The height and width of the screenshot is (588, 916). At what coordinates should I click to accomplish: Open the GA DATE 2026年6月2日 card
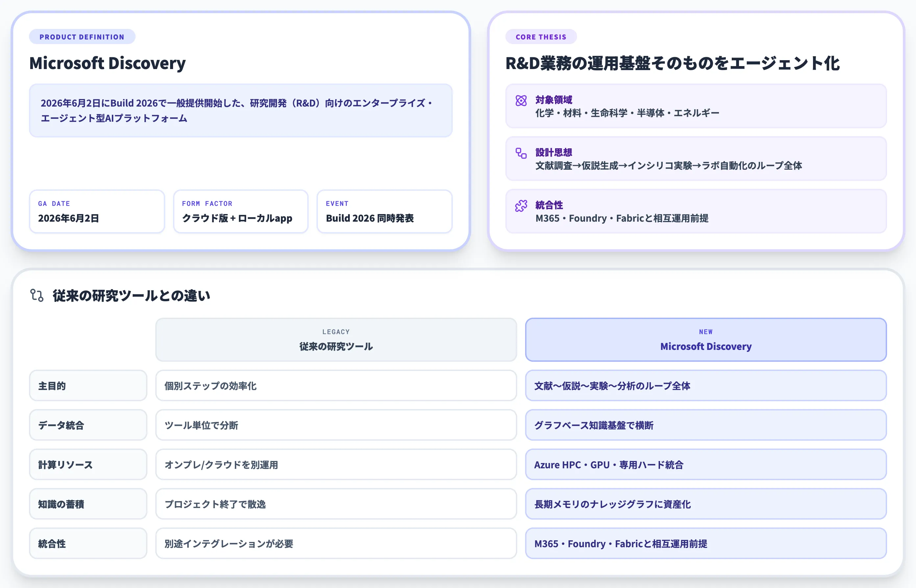(97, 211)
